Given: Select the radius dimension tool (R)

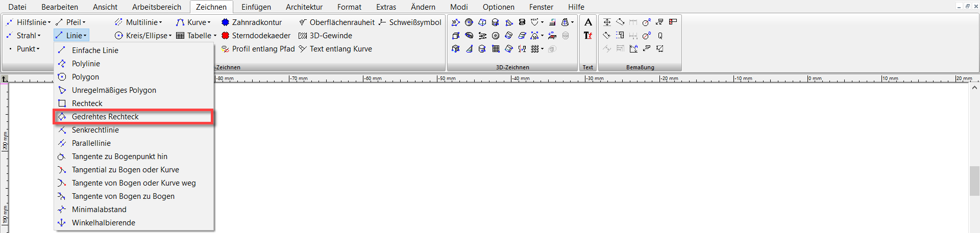Looking at the screenshot, I should 647,22.
